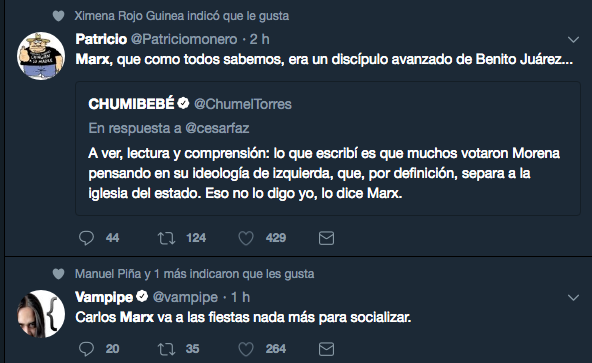Viewport: 592px width, 363px height.
Task: Open @ChumelTorres handle in quoted tweet
Action: (x=243, y=104)
